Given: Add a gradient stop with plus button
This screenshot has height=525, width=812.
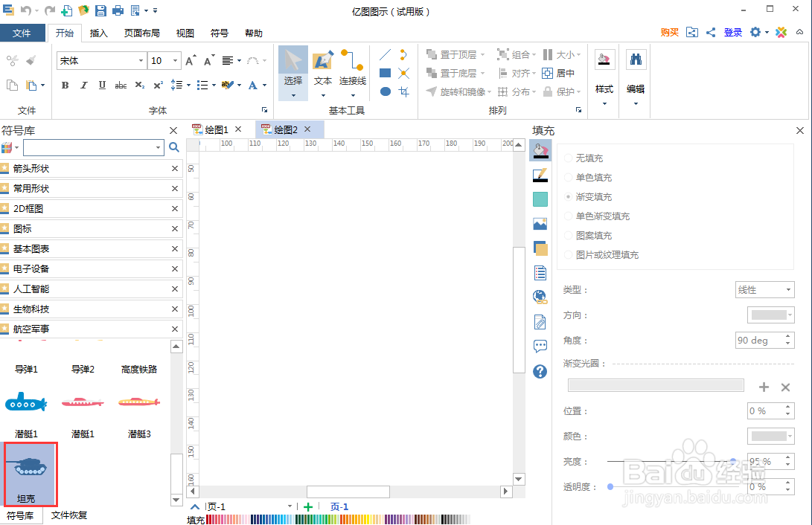Looking at the screenshot, I should 764,387.
